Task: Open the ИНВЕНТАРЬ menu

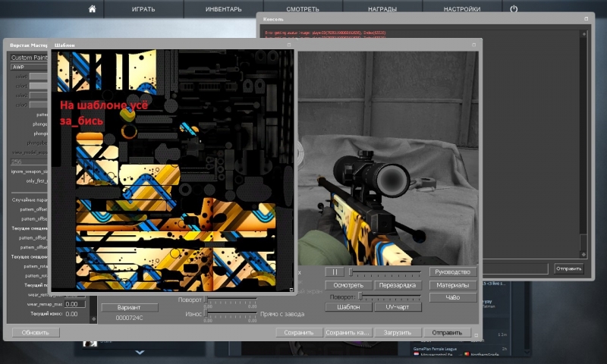Action: pos(223,9)
